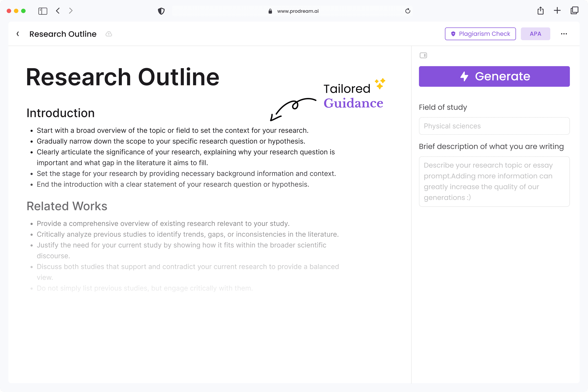Click the www.prodream.ai address bar

pyautogui.click(x=292, y=11)
